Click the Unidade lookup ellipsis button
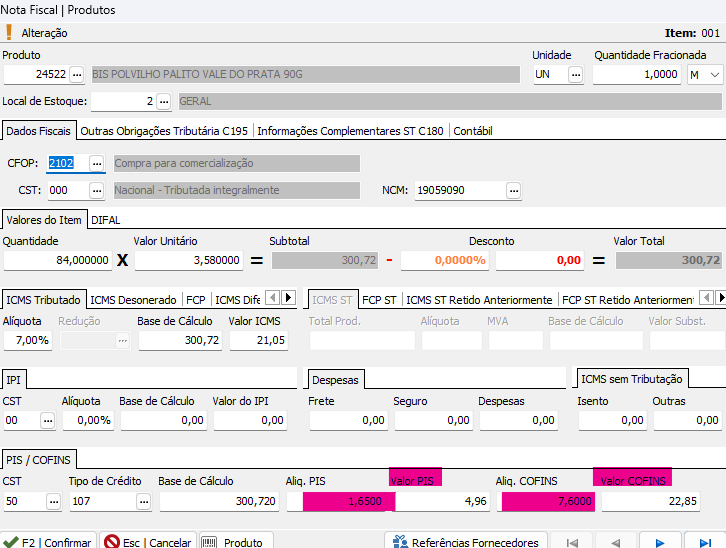 (x=575, y=75)
